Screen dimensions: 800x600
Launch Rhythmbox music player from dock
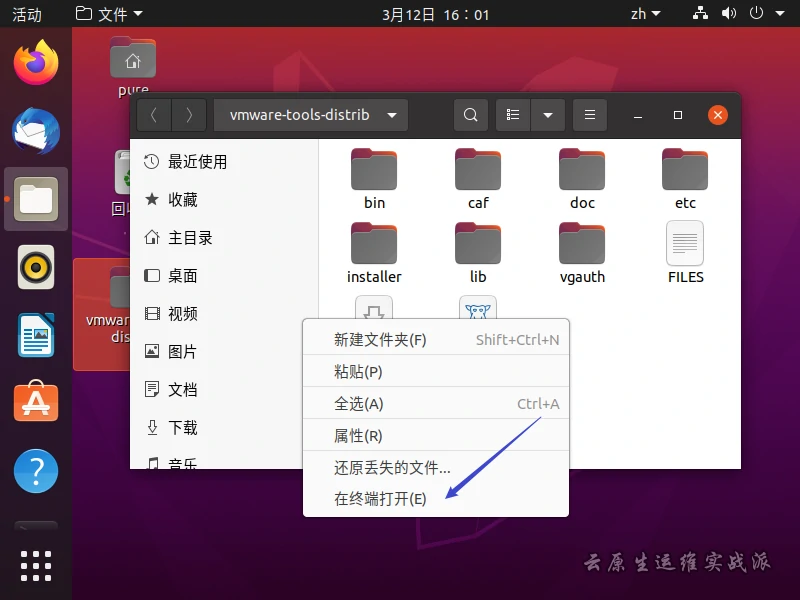36,267
